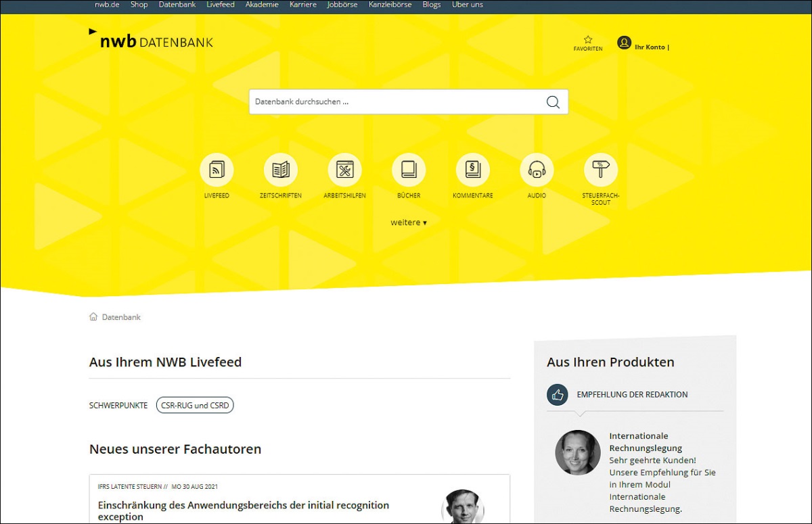The image size is (812, 524).
Task: Open the initial recognition exception article
Action: pyautogui.click(x=244, y=510)
